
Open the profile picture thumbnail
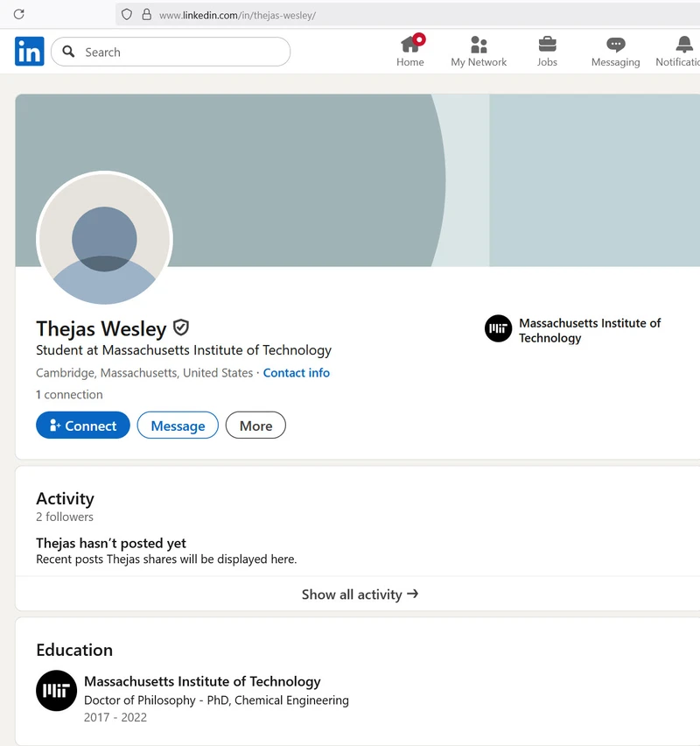pyautogui.click(x=104, y=239)
